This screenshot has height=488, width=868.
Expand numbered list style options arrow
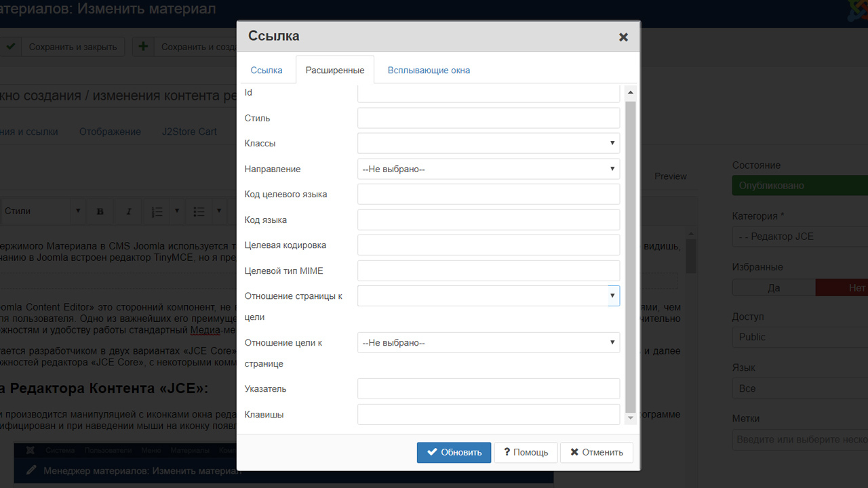[x=177, y=211]
